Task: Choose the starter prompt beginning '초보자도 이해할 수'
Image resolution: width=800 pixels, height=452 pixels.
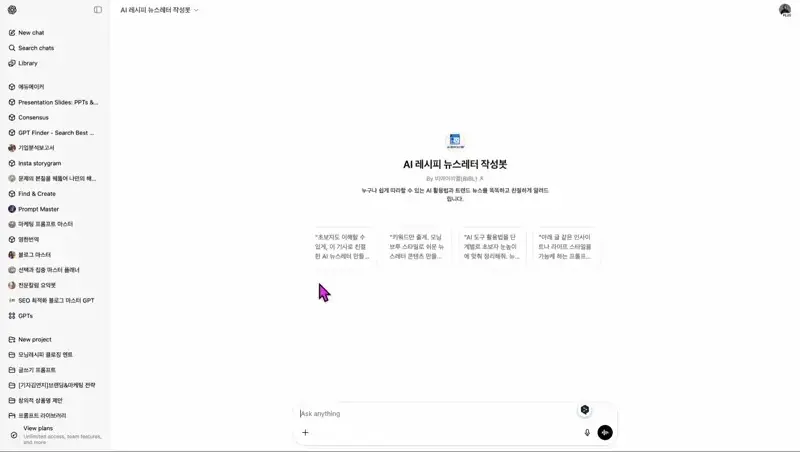Action: coord(342,246)
